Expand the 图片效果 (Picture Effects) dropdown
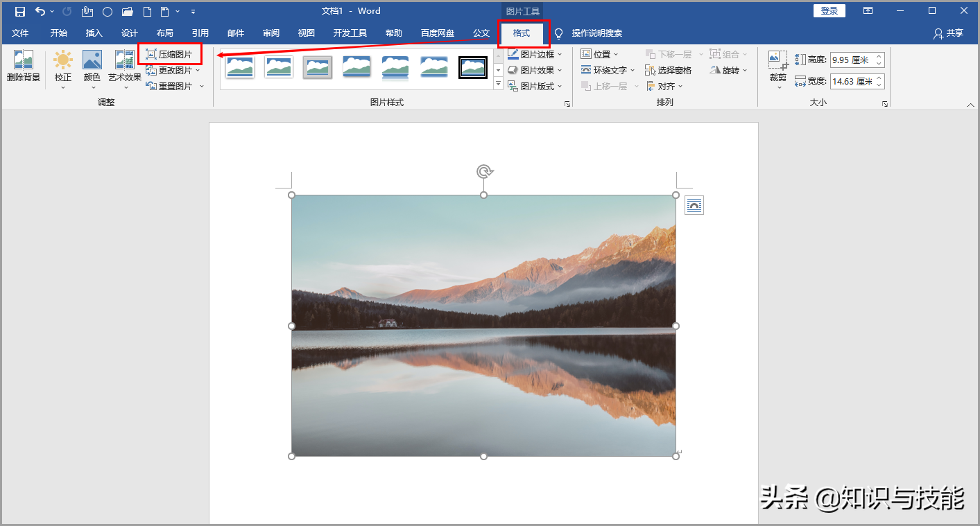980x526 pixels. coord(535,70)
